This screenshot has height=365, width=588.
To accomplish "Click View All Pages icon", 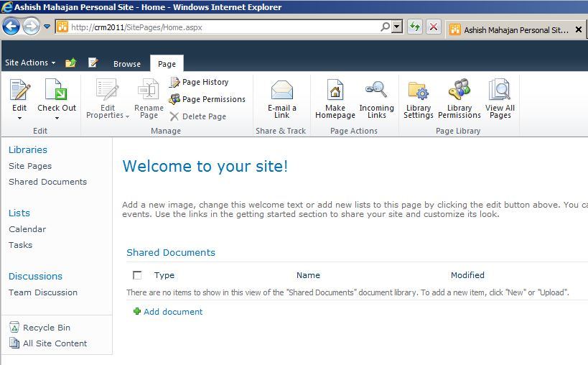I will tap(500, 89).
